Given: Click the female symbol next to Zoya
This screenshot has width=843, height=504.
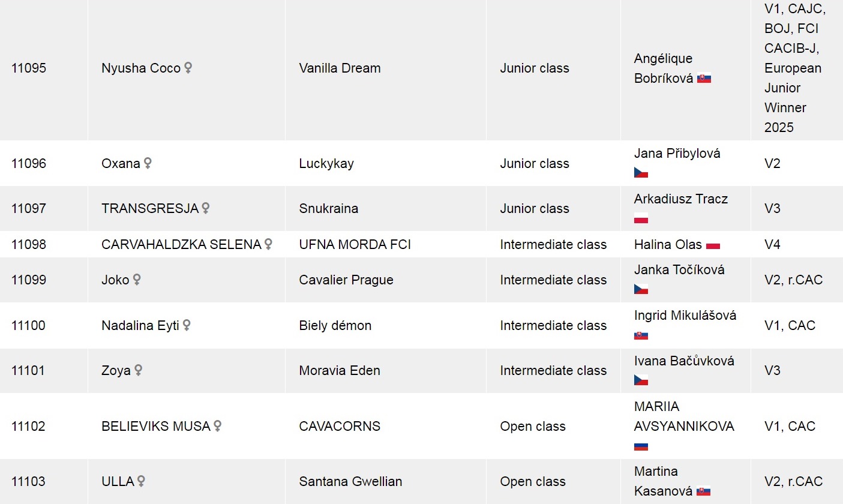Looking at the screenshot, I should tap(138, 370).
